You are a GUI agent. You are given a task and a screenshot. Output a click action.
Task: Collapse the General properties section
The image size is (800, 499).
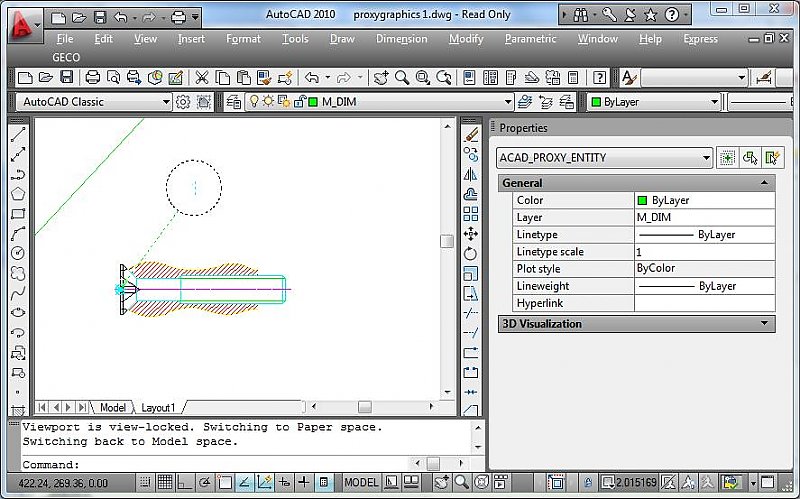tap(764, 183)
